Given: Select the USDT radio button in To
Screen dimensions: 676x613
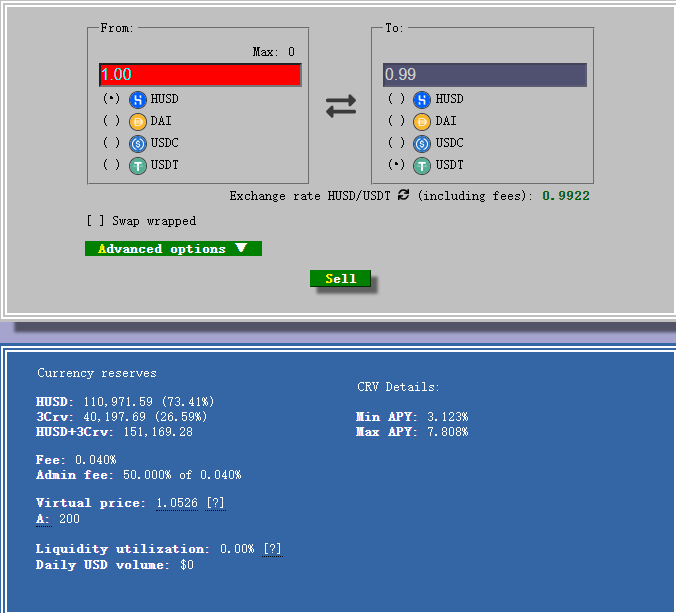Looking at the screenshot, I should (x=396, y=165).
